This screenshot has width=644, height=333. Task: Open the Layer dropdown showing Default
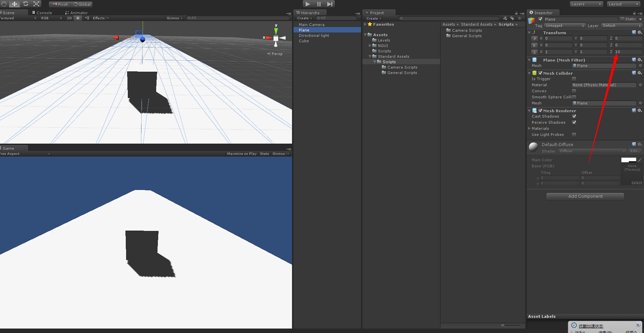click(x=621, y=25)
